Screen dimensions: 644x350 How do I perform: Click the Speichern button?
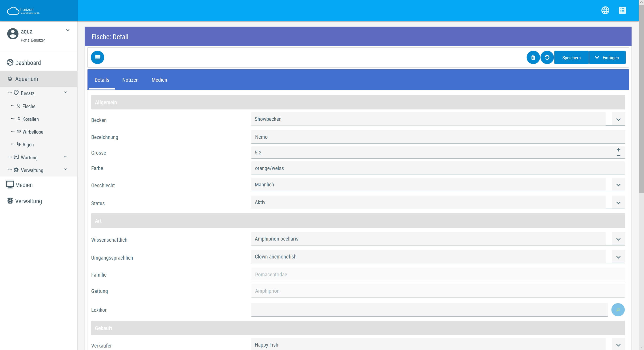coord(571,58)
